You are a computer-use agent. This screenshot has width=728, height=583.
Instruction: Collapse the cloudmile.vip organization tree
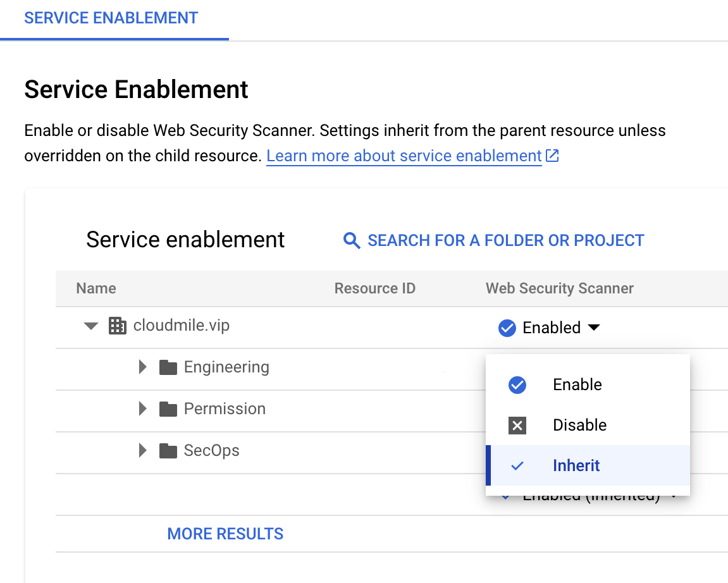pos(91,326)
